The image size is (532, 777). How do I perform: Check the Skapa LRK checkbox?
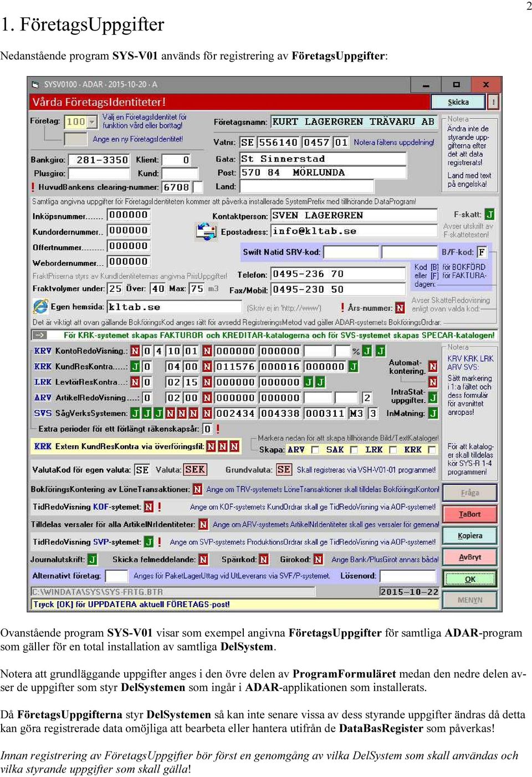(x=393, y=450)
